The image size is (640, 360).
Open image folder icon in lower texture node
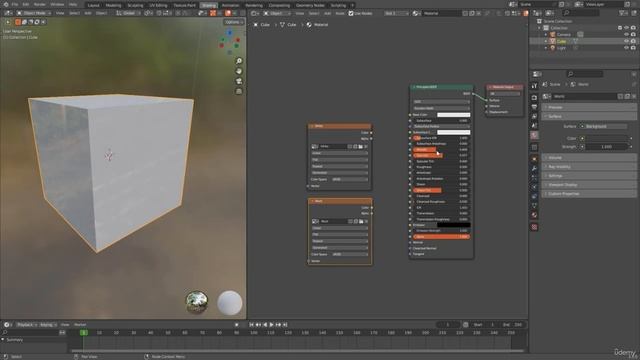click(x=361, y=221)
